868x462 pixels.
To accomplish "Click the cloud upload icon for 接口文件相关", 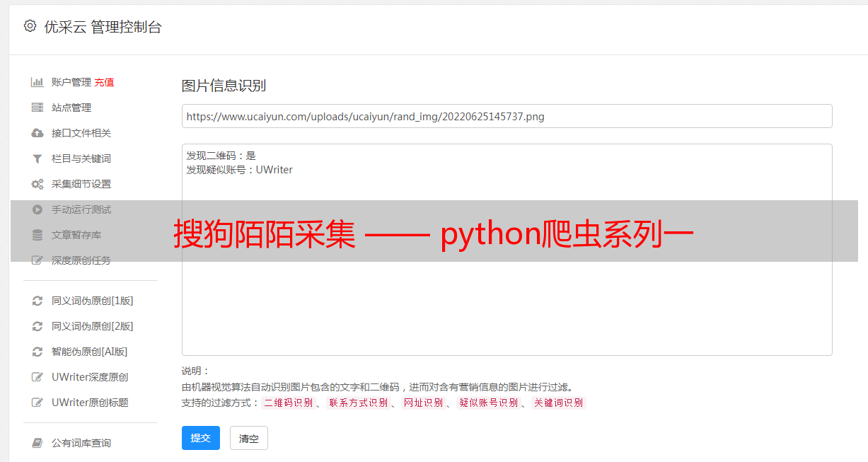I will point(37,133).
